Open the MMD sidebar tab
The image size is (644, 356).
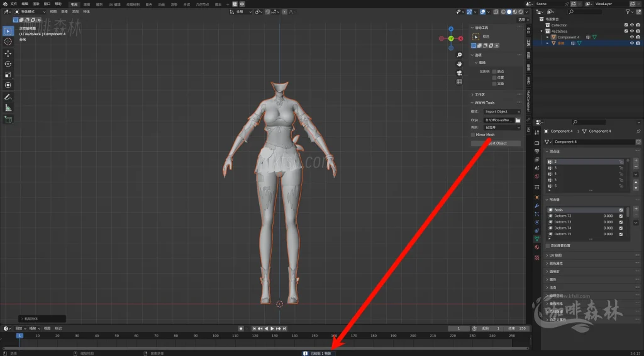[x=528, y=81]
